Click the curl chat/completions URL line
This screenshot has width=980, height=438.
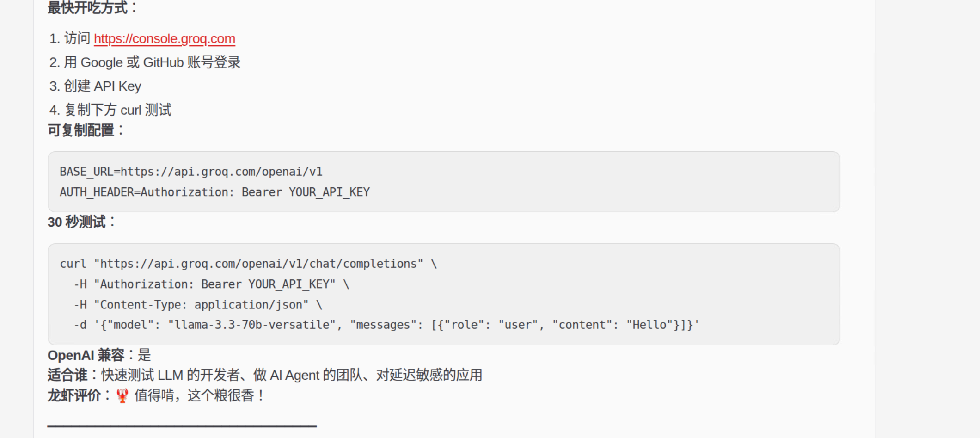click(248, 264)
